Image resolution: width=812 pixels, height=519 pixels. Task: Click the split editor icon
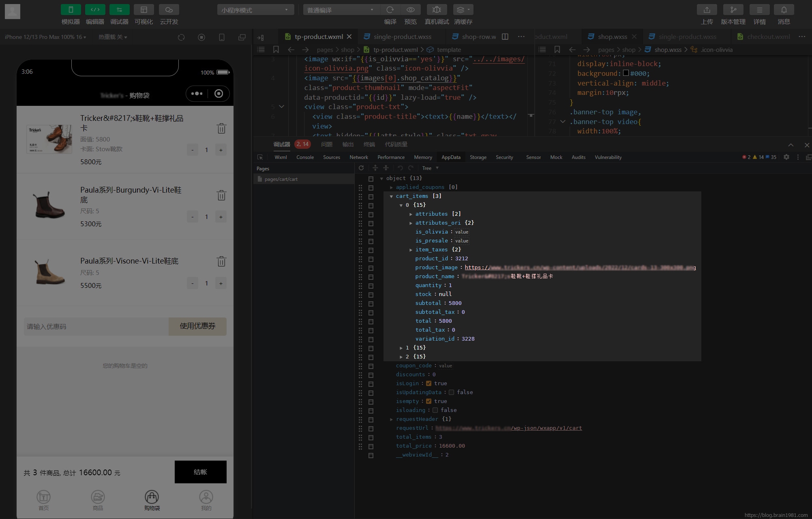click(505, 36)
